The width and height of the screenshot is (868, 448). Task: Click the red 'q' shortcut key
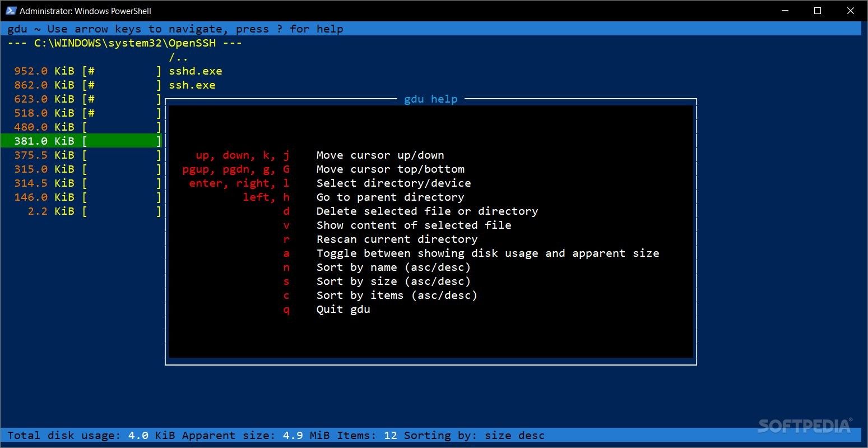(x=286, y=310)
